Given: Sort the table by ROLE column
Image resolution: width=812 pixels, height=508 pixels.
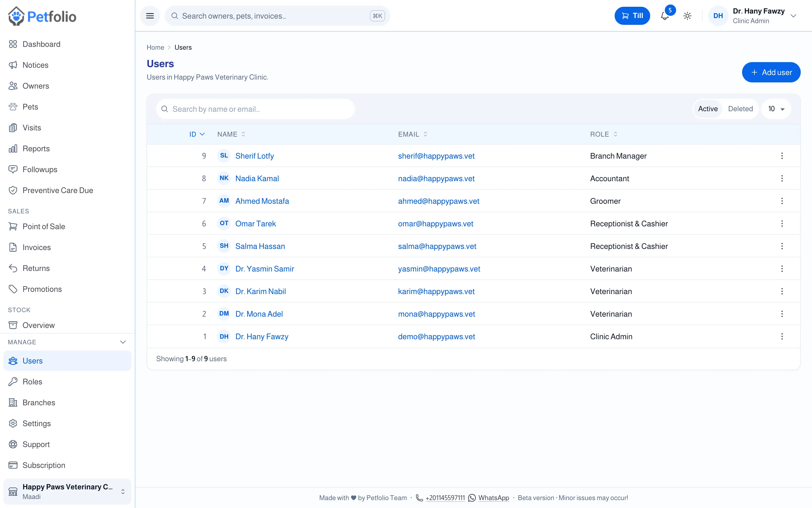Looking at the screenshot, I should [x=604, y=134].
